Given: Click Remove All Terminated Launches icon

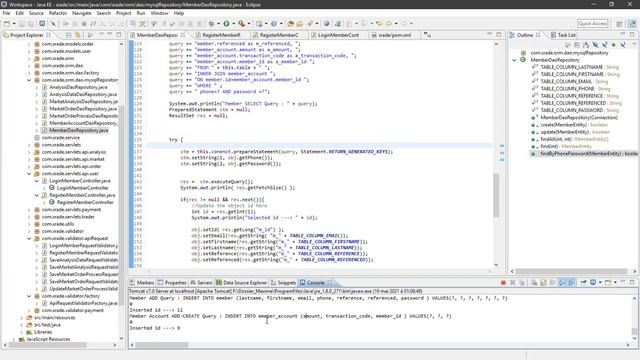Looking at the screenshot, I should [x=522, y=282].
